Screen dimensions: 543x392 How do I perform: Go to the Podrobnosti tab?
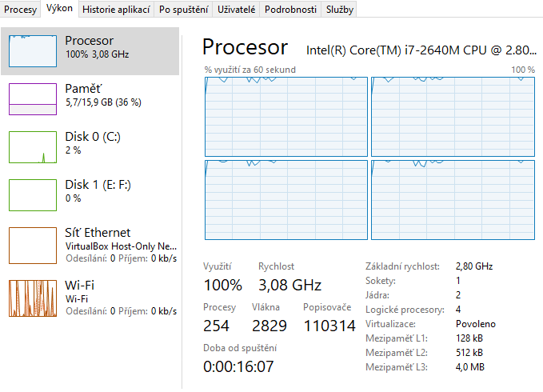(290, 10)
